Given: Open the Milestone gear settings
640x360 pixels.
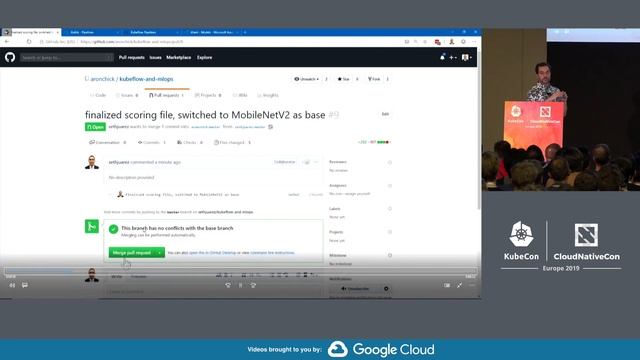Looking at the screenshot, I should 390,256.
